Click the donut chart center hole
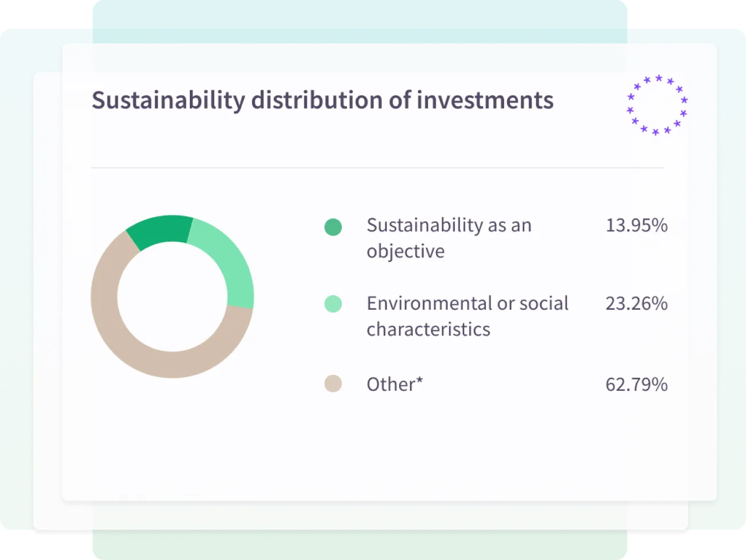 coord(172,297)
